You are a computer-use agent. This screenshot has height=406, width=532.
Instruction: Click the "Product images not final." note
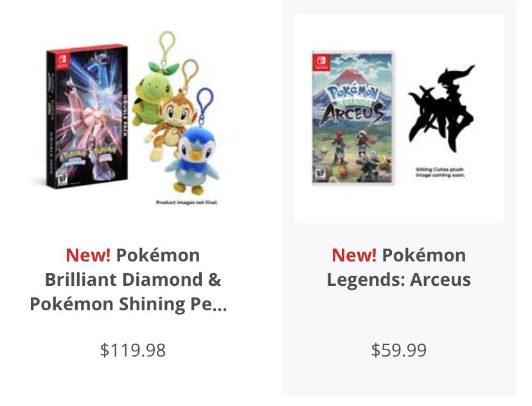[x=187, y=202]
